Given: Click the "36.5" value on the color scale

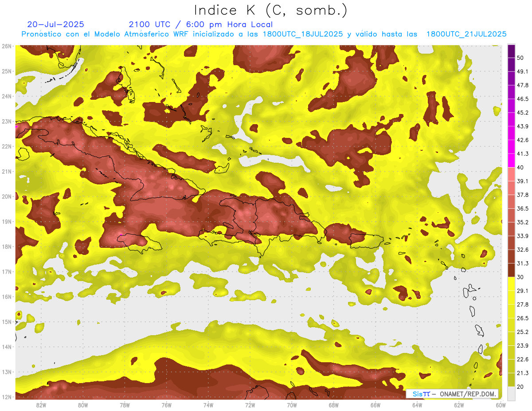Looking at the screenshot, I should [x=522, y=208].
